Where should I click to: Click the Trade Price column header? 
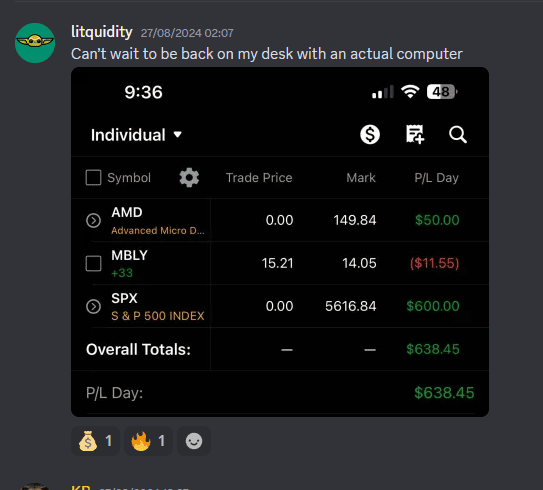coord(259,178)
